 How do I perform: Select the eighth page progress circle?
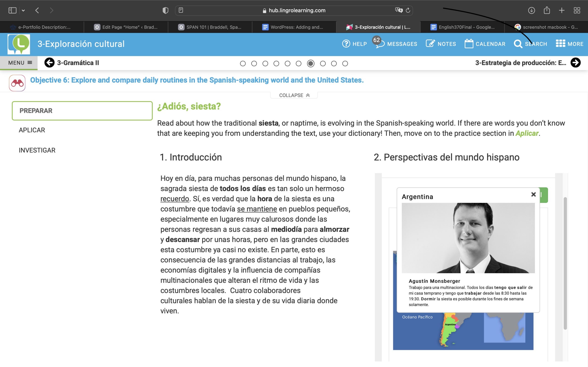tap(323, 64)
